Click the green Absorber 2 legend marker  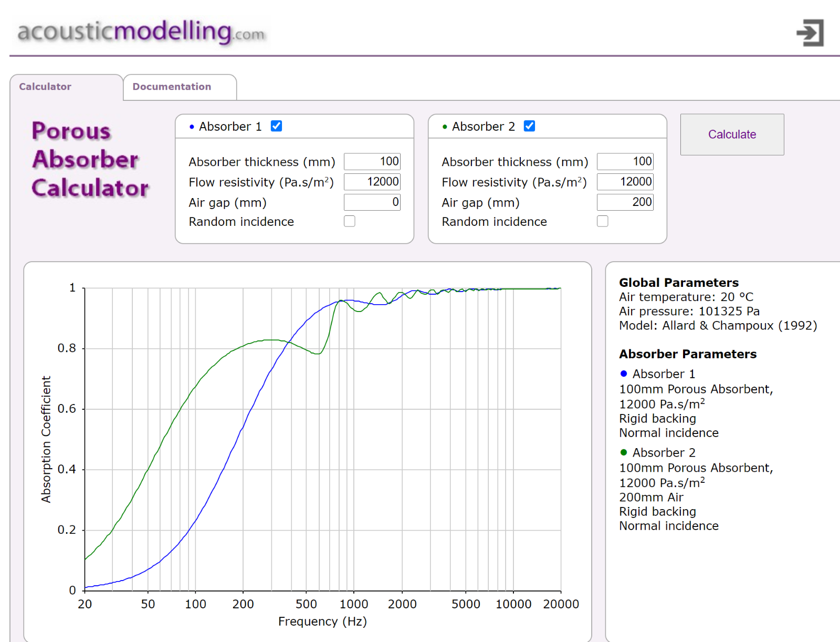pos(624,452)
